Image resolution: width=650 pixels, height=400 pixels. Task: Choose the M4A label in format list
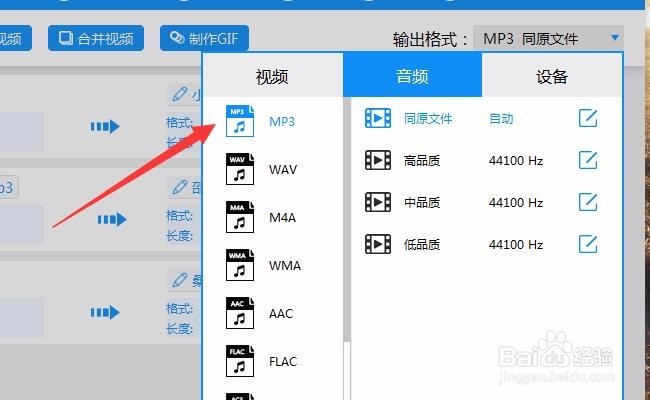tap(282, 218)
